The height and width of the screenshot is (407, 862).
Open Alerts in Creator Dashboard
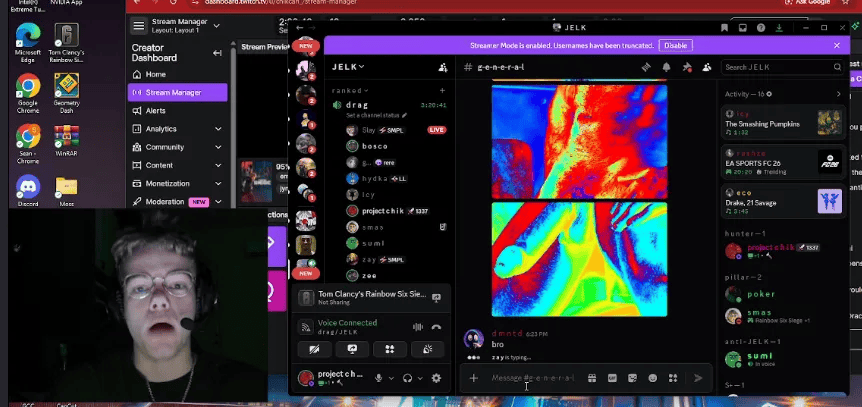(177, 111)
